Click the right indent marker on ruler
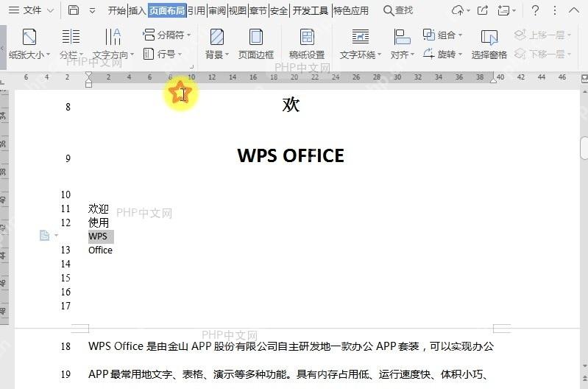The height and width of the screenshot is (389, 588). point(494,80)
